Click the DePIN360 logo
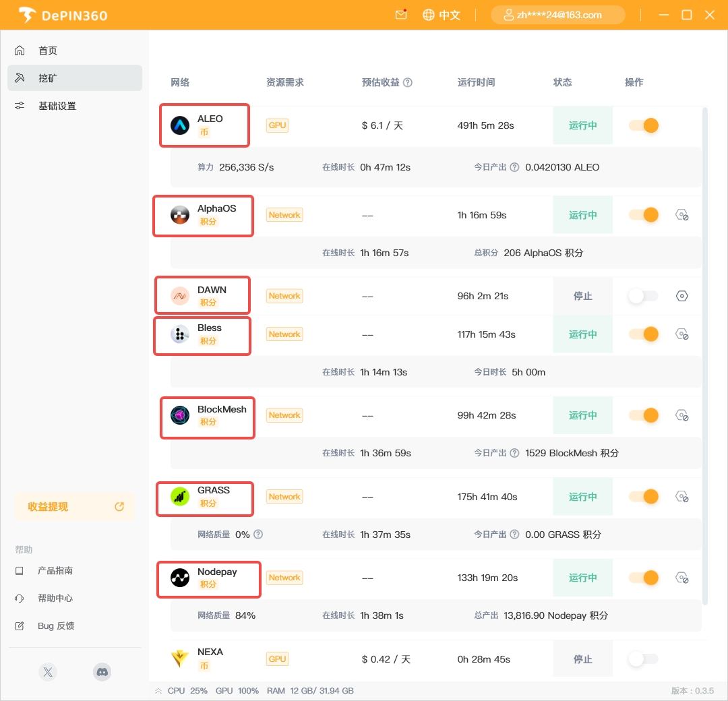 63,16
